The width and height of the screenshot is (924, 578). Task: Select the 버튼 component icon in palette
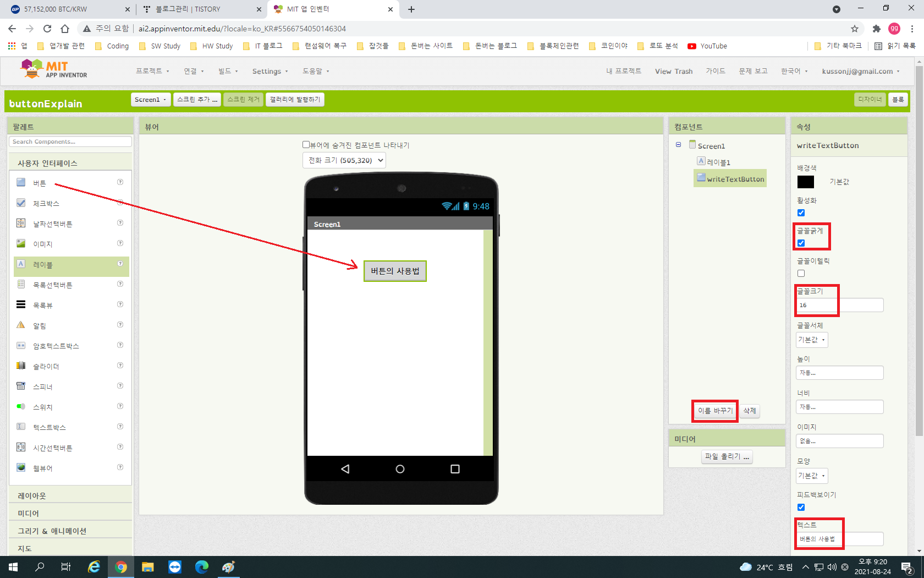pyautogui.click(x=21, y=182)
